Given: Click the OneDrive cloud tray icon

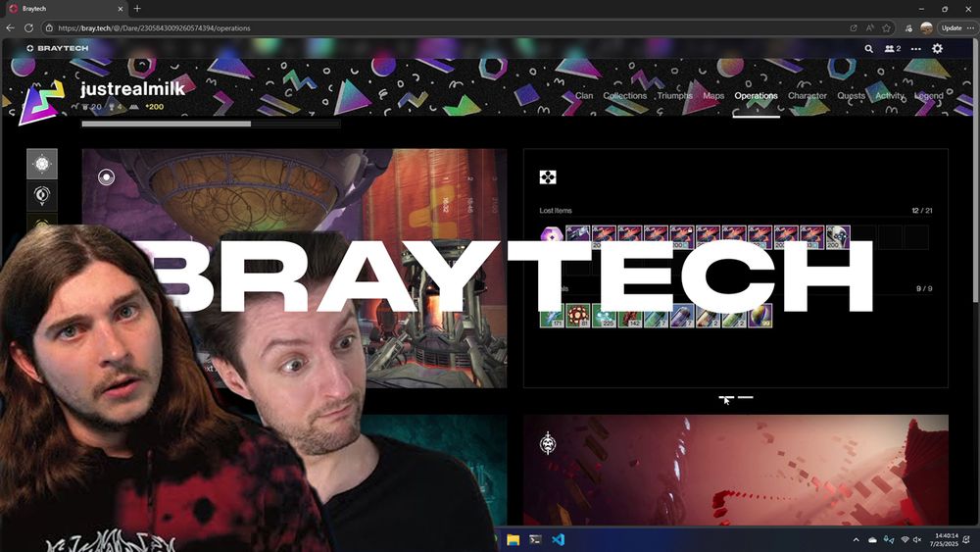Looking at the screenshot, I should pyautogui.click(x=872, y=539).
